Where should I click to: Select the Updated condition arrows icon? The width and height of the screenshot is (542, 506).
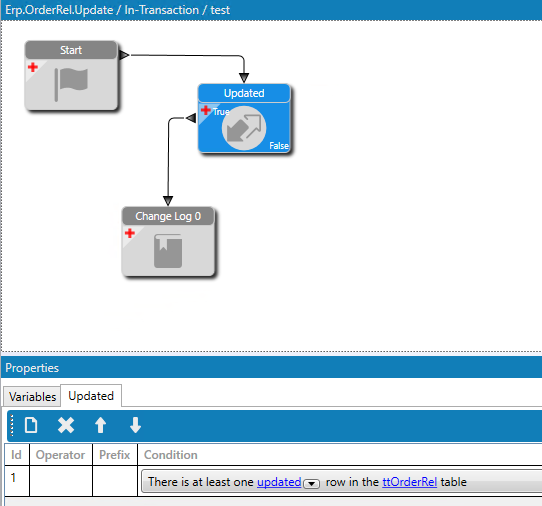pyautogui.click(x=244, y=128)
